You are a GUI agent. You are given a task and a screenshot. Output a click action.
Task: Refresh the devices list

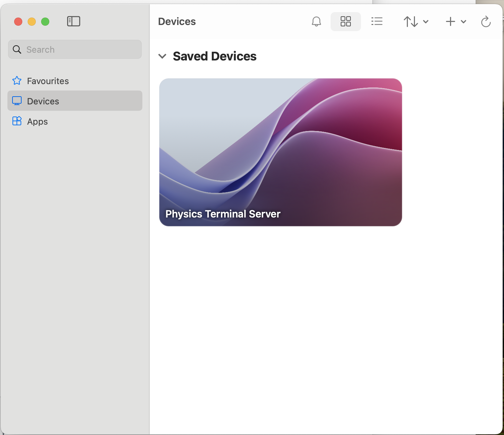click(485, 22)
